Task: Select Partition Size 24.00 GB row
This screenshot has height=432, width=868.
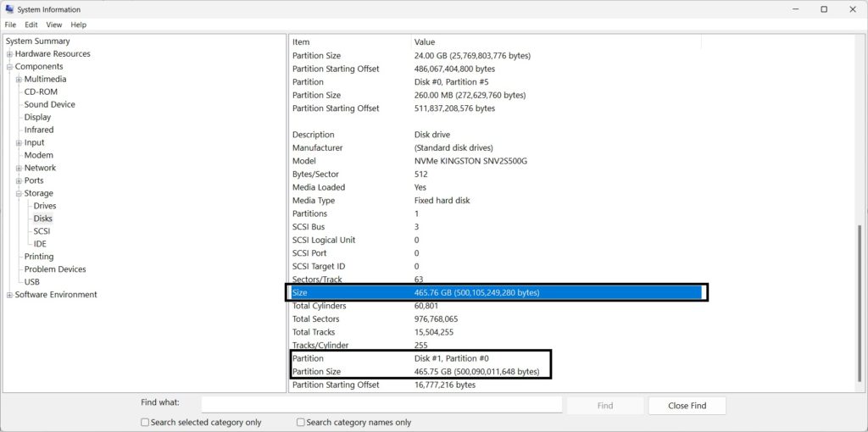Action: point(497,56)
